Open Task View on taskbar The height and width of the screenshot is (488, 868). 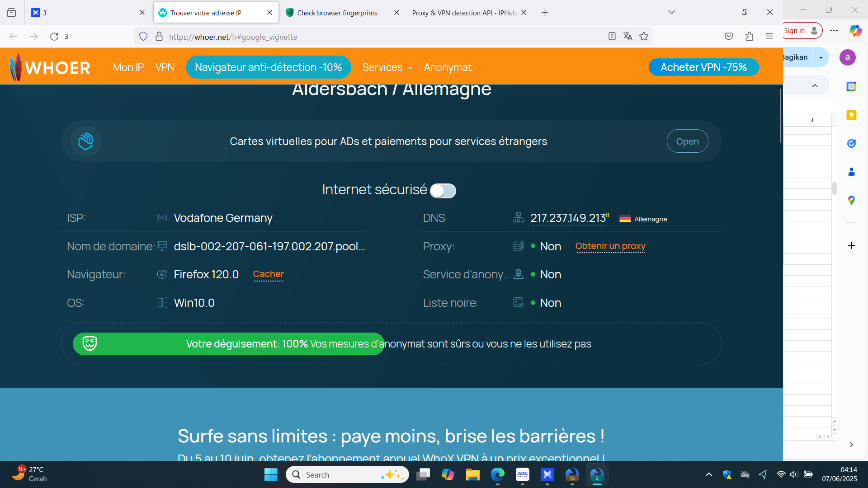click(423, 475)
